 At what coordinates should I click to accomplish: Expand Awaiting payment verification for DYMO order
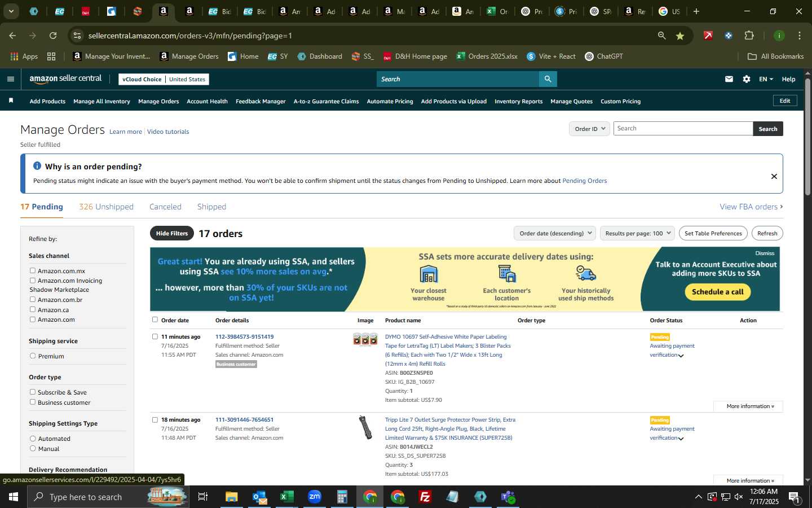point(681,356)
